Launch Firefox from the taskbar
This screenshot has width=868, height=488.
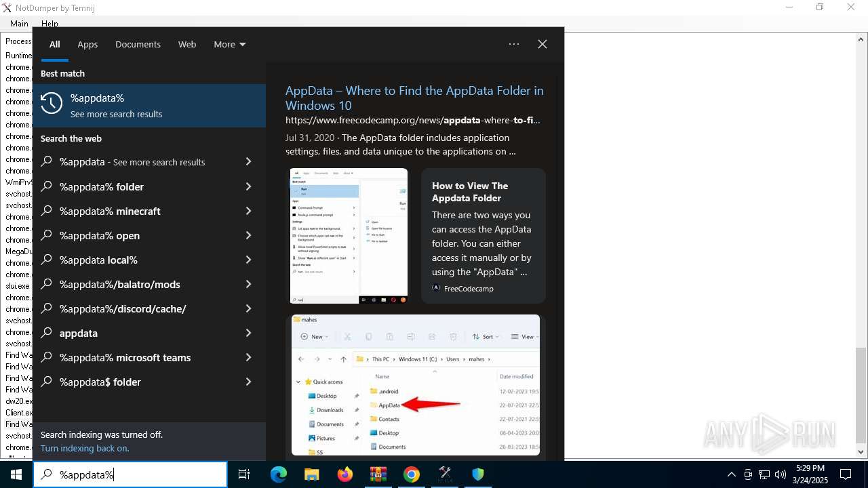click(345, 474)
